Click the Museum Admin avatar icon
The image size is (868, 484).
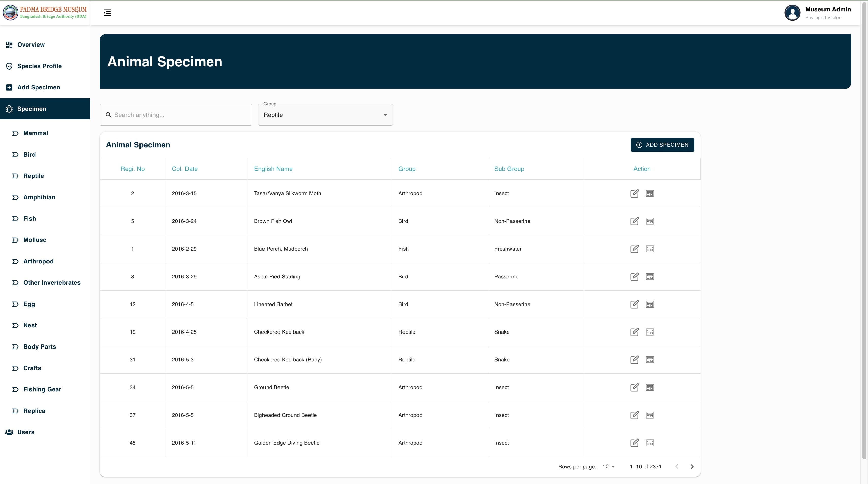[792, 13]
